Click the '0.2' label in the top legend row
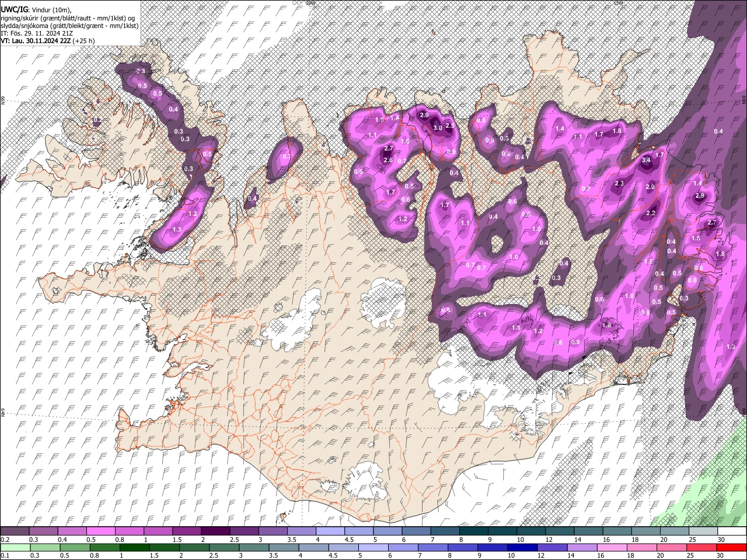 tap(4, 540)
